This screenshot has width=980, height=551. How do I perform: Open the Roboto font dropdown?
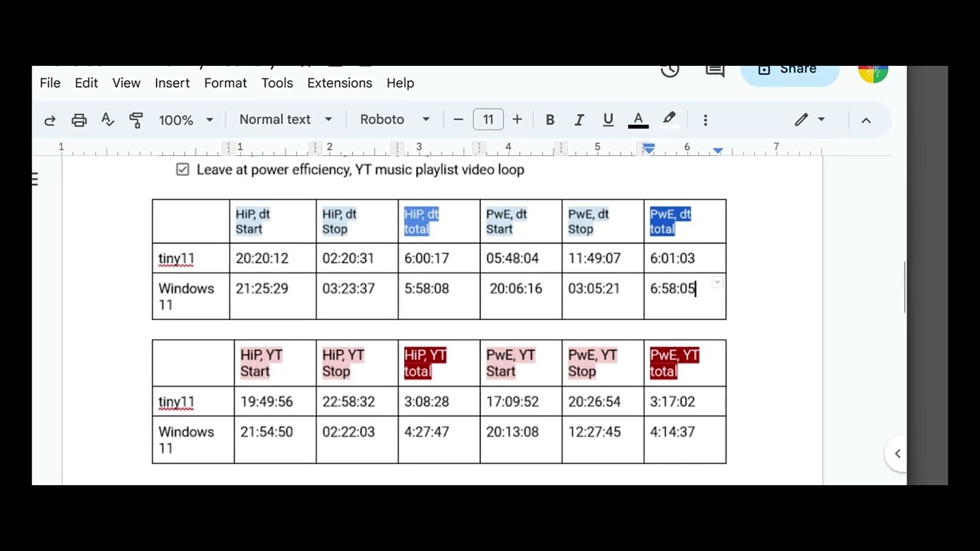point(395,119)
